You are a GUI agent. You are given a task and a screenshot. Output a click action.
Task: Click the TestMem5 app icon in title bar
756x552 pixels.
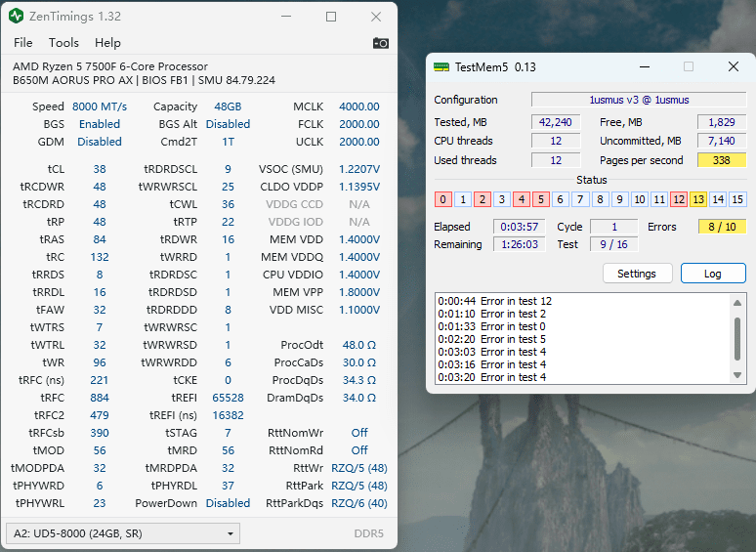[x=441, y=66]
